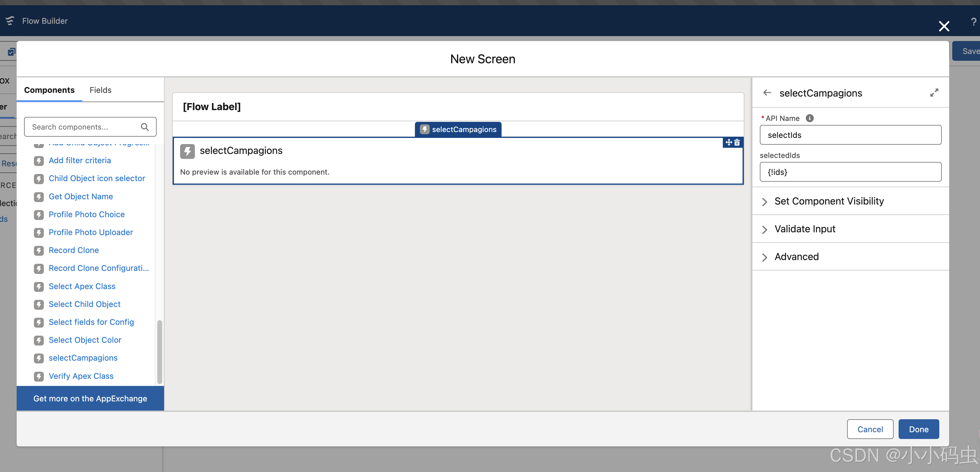Expand the Advanced section
Screen dimensions: 980x472
coord(850,257)
